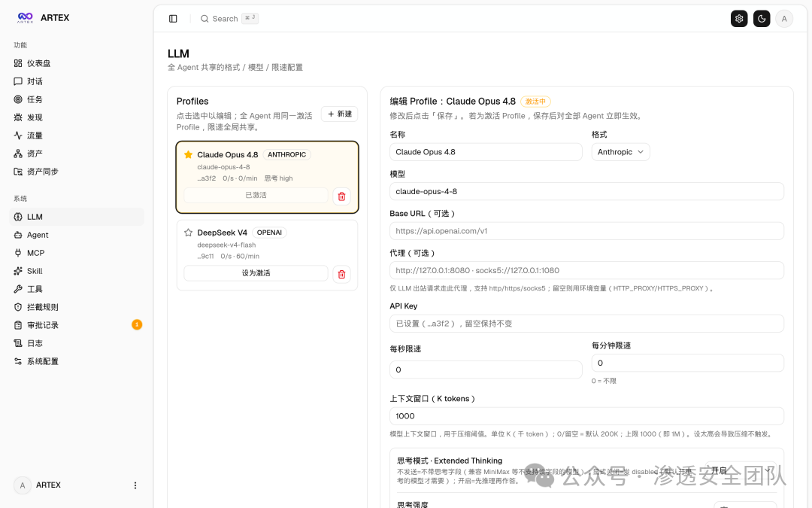Click the 拦截规则 shield icon
This screenshot has width=812, height=508.
(x=18, y=307)
